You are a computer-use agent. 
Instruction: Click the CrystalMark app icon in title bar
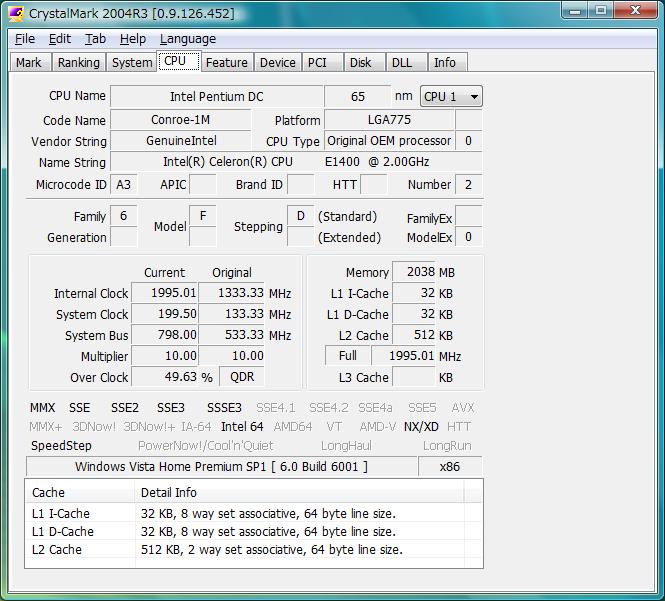tap(16, 14)
